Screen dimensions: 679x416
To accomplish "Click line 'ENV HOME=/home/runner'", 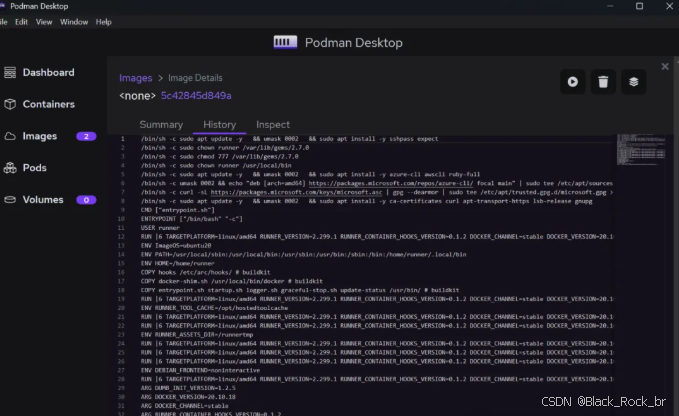I will click(178, 263).
